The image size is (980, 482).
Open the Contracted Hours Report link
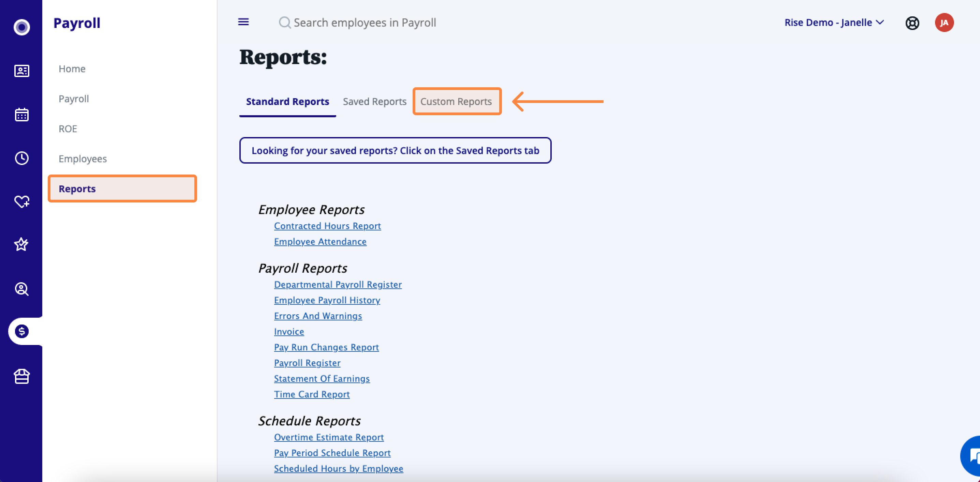click(x=328, y=226)
